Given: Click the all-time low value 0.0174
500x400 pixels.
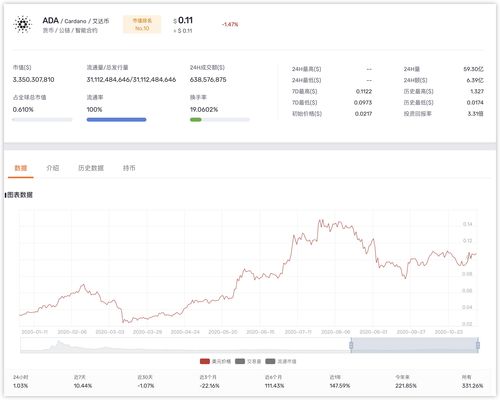Looking at the screenshot, I should pyautogui.click(x=475, y=103).
